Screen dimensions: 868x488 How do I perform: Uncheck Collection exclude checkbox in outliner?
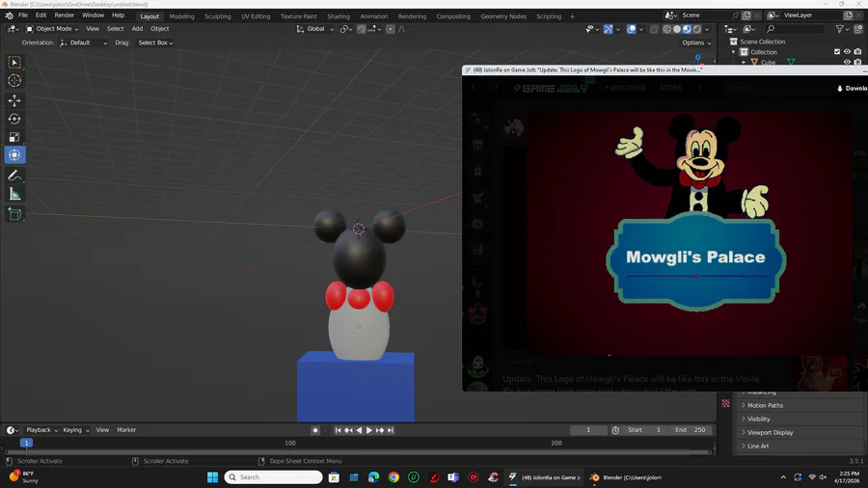coord(837,52)
